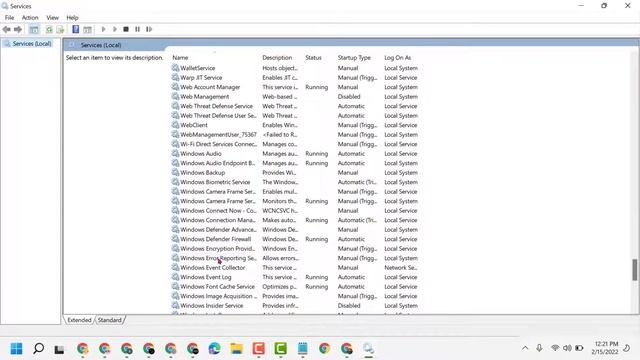Open the View menu

tap(52, 18)
